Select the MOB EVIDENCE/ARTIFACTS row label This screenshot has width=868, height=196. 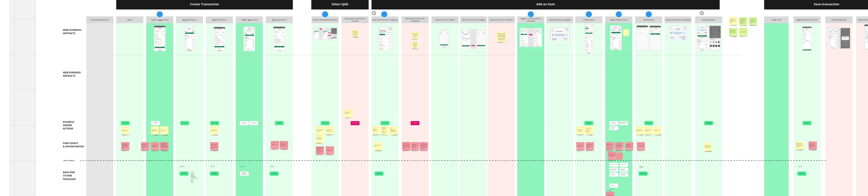point(72,32)
